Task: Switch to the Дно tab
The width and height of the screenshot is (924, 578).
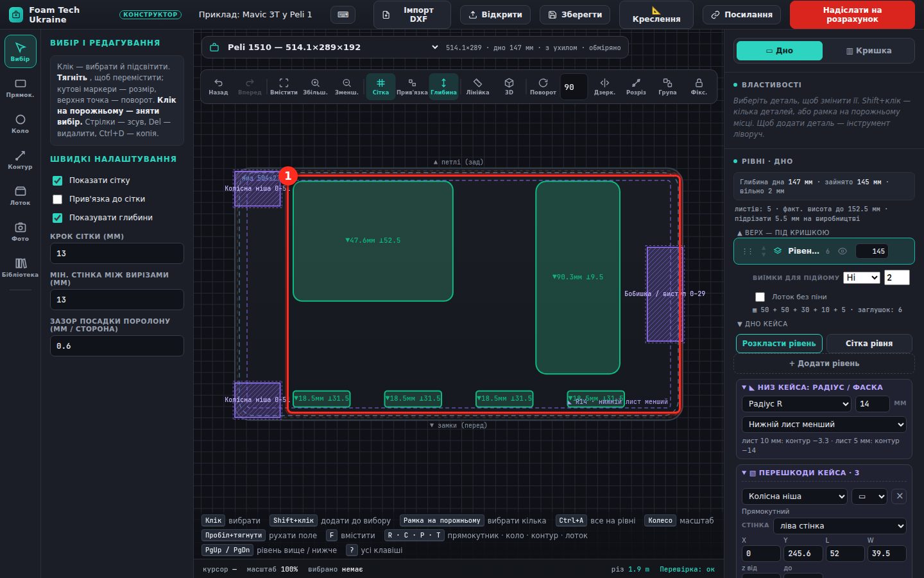Action: click(x=779, y=51)
